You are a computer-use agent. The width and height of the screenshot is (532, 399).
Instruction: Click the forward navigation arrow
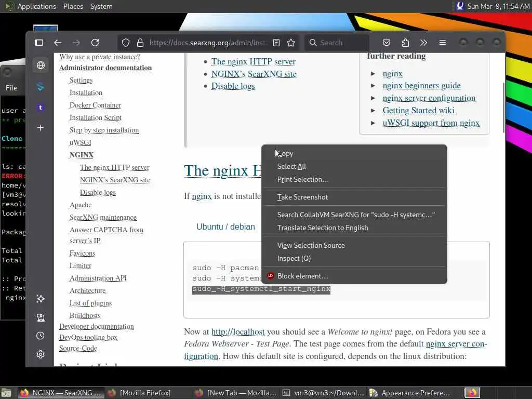76,43
